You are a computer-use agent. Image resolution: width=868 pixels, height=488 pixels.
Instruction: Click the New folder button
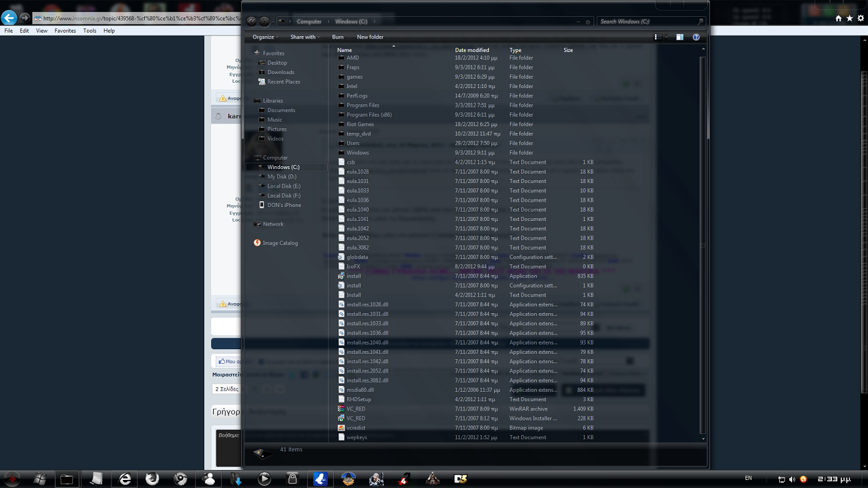tap(370, 37)
